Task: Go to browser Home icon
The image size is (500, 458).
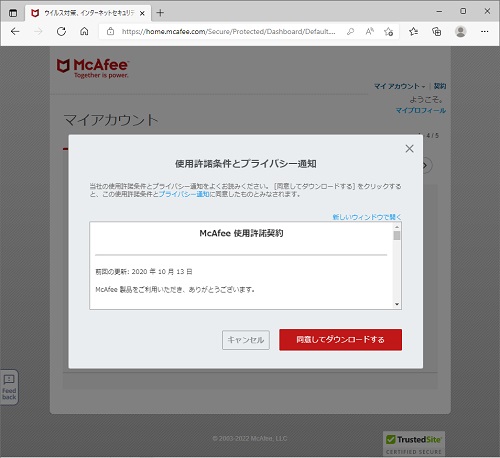Action: pyautogui.click(x=84, y=32)
